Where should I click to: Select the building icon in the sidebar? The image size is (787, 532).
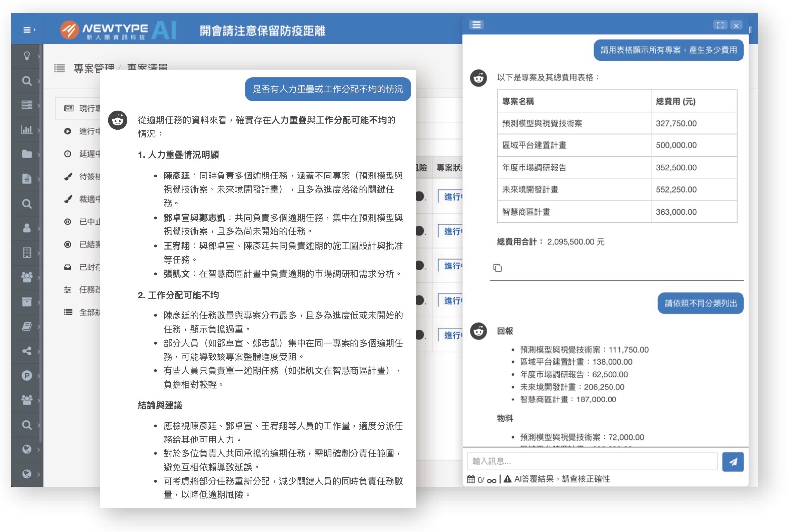(27, 253)
